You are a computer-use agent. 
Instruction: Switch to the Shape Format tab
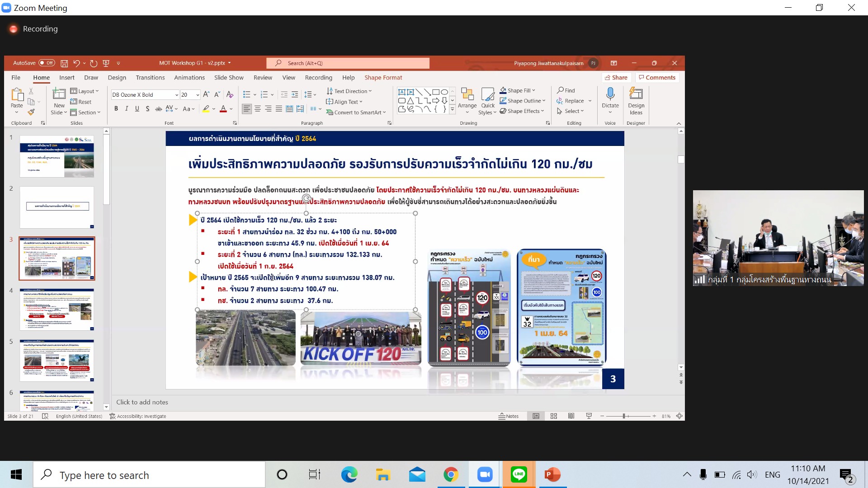(383, 78)
